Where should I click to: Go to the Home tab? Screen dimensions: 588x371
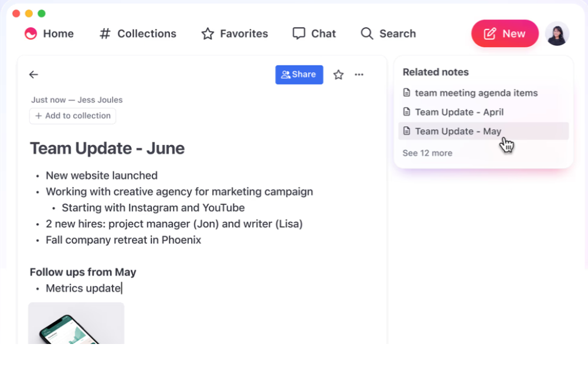click(49, 34)
